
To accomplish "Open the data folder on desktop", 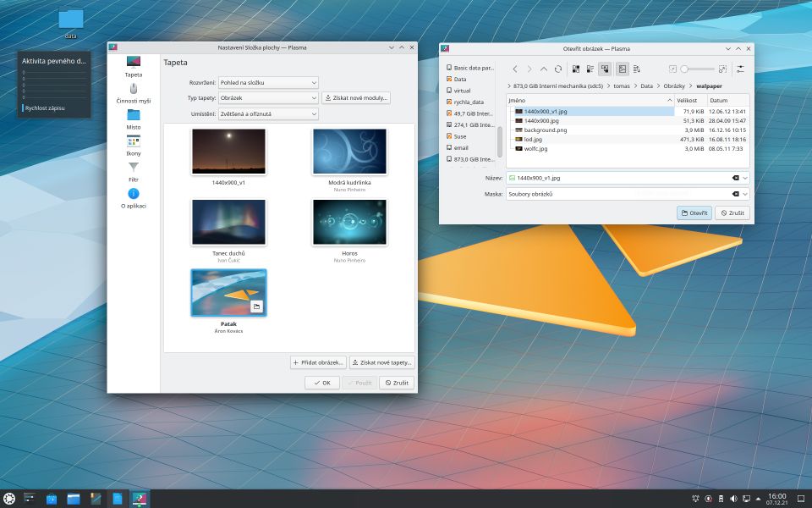I will 71,24.
